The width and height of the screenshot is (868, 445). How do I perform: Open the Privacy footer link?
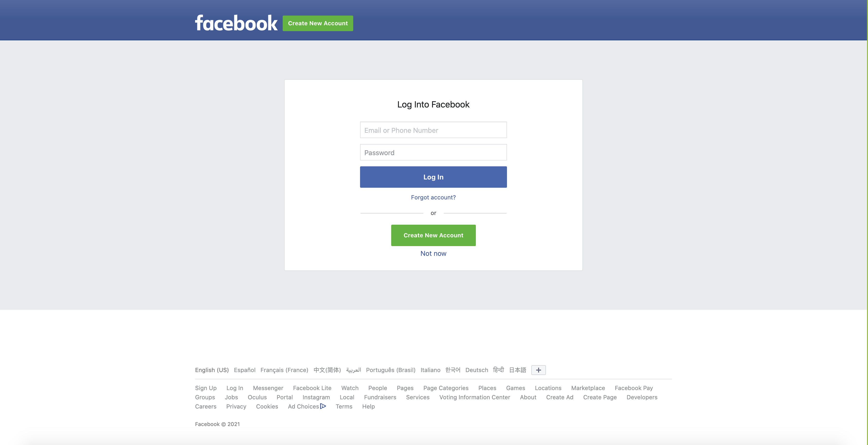(236, 406)
